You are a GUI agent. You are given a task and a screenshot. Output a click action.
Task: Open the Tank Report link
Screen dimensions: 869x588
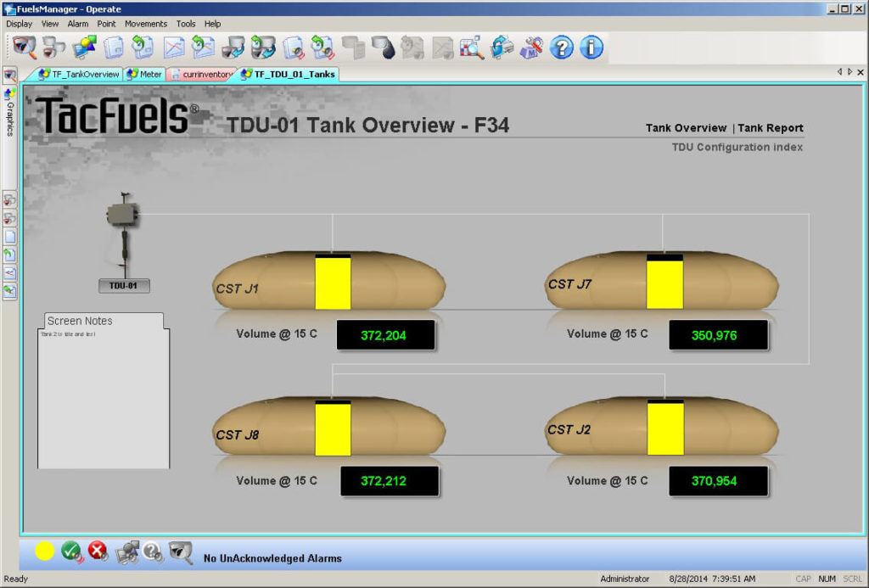click(x=771, y=128)
